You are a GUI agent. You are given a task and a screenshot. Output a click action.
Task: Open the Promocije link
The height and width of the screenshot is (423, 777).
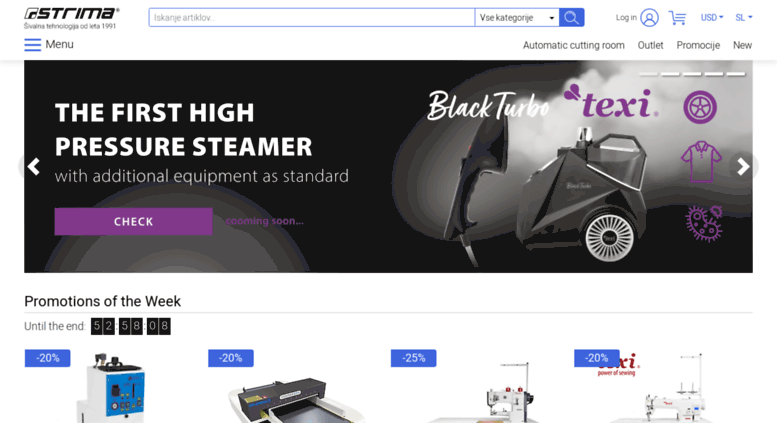click(698, 45)
